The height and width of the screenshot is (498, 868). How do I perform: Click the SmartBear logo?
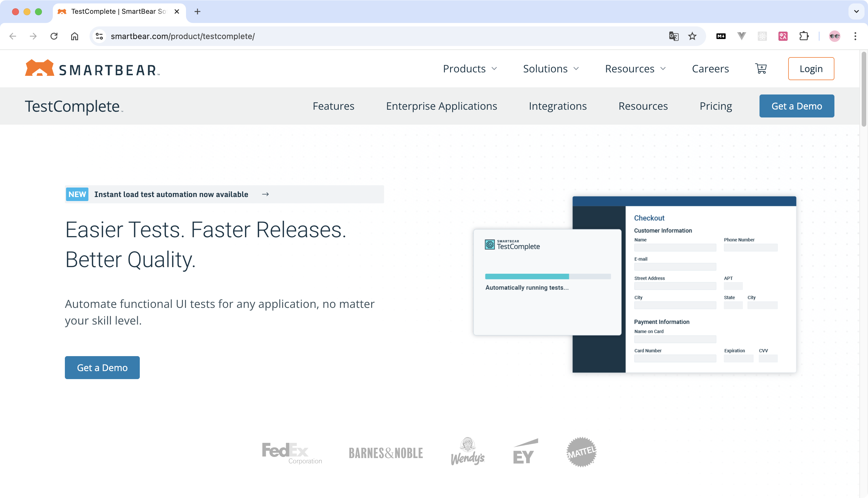[92, 68]
